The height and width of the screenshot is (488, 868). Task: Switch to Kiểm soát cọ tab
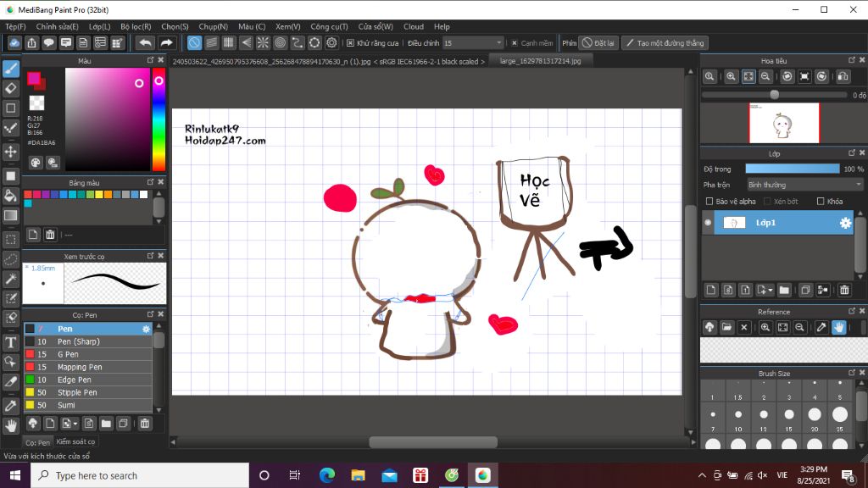point(75,441)
